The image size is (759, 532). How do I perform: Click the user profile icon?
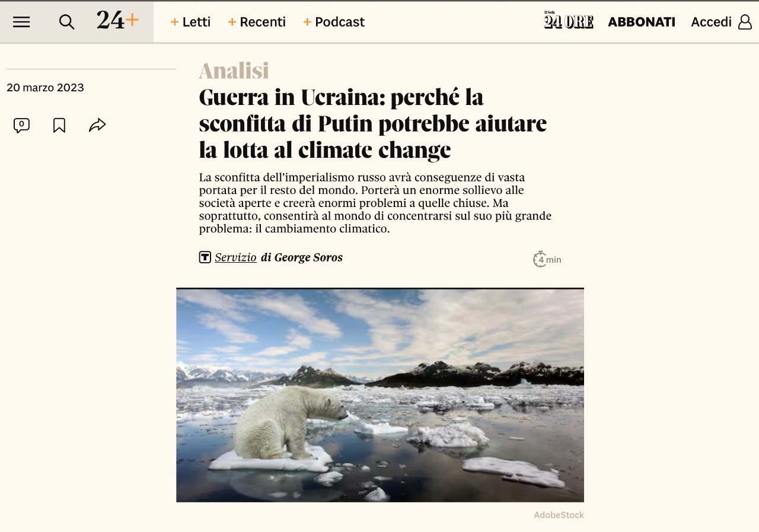745,22
